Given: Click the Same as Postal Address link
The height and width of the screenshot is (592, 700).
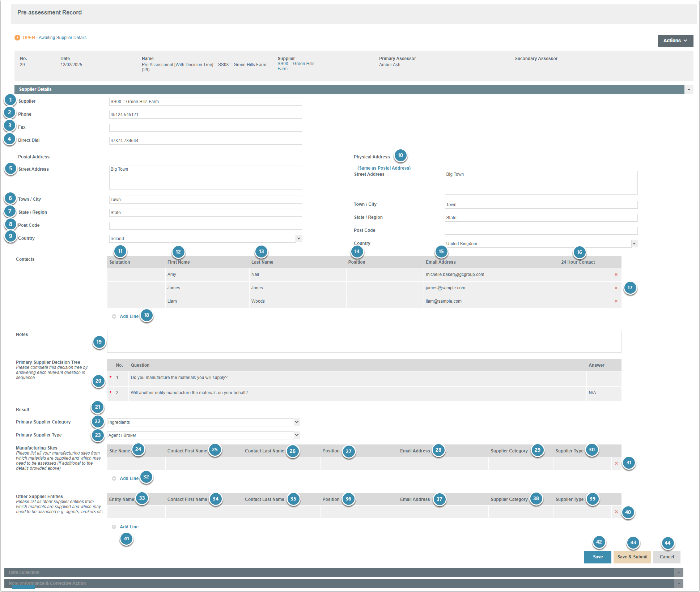Looking at the screenshot, I should [384, 168].
